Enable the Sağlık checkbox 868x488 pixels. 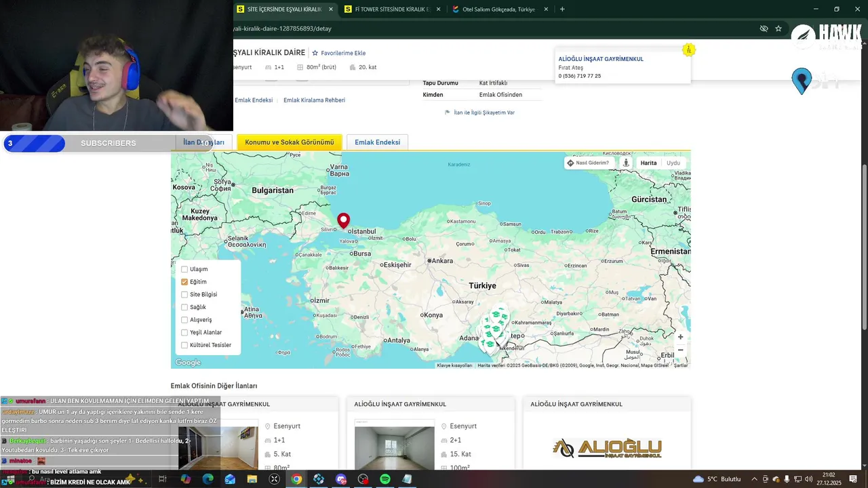coord(184,307)
